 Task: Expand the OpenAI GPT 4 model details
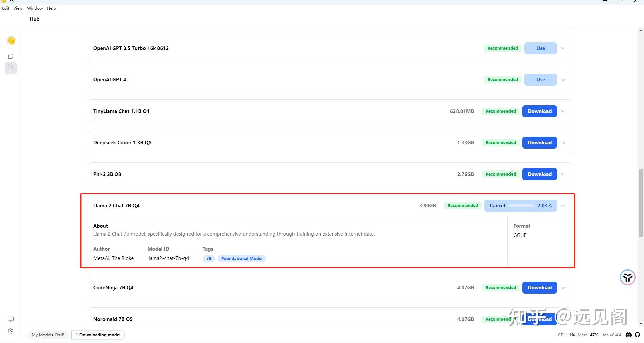[x=563, y=80]
